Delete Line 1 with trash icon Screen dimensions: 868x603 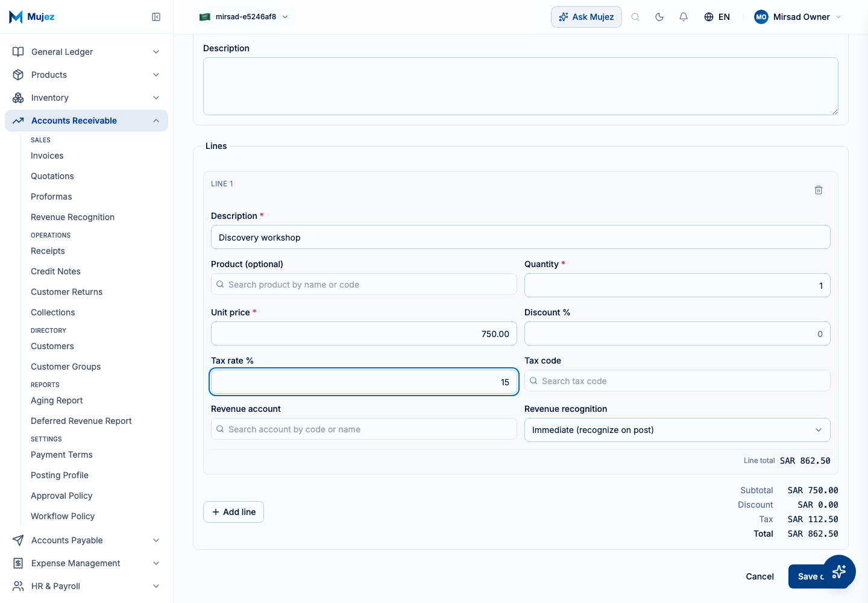pyautogui.click(x=819, y=190)
